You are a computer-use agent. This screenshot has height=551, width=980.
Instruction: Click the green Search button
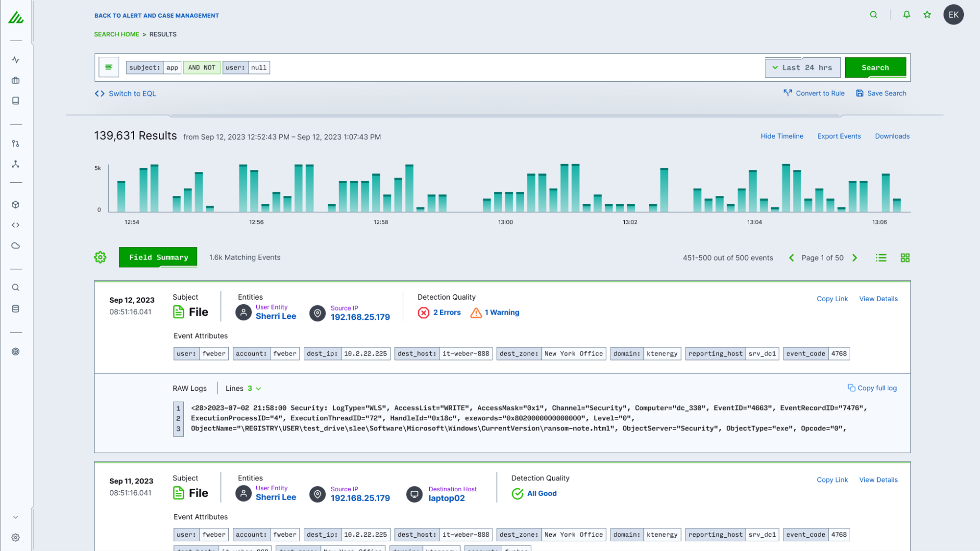pyautogui.click(x=875, y=68)
